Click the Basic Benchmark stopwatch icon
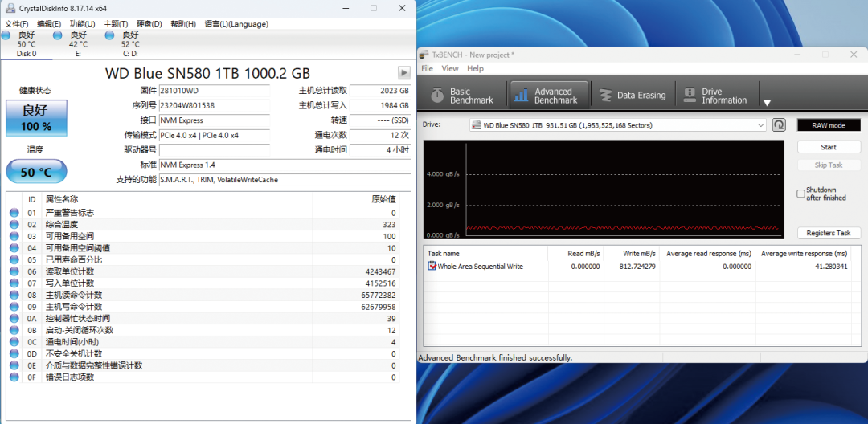Viewport: 868px width, 424px height. [437, 95]
